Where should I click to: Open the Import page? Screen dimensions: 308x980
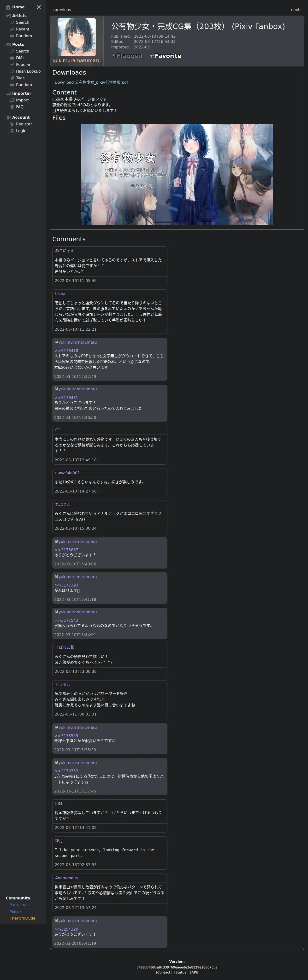(22, 100)
